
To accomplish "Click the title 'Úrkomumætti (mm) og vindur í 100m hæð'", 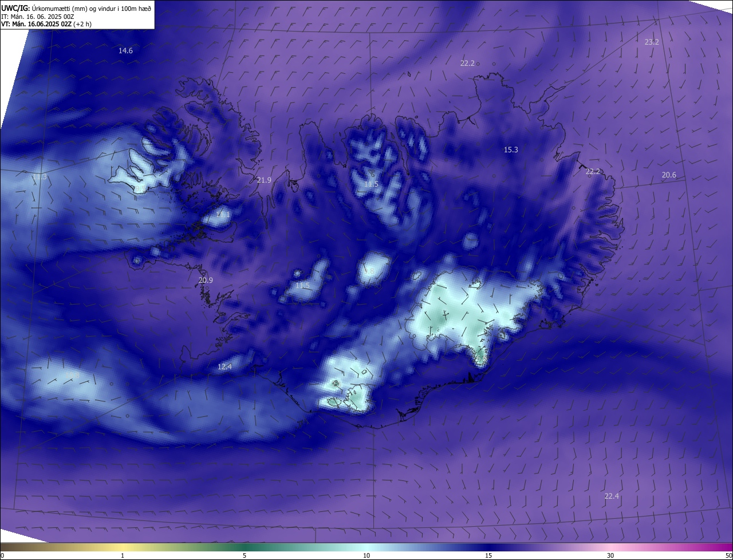I will [x=92, y=9].
